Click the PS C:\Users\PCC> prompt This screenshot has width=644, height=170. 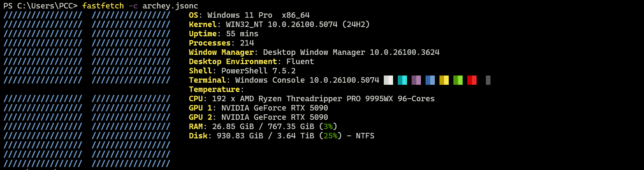(40, 6)
